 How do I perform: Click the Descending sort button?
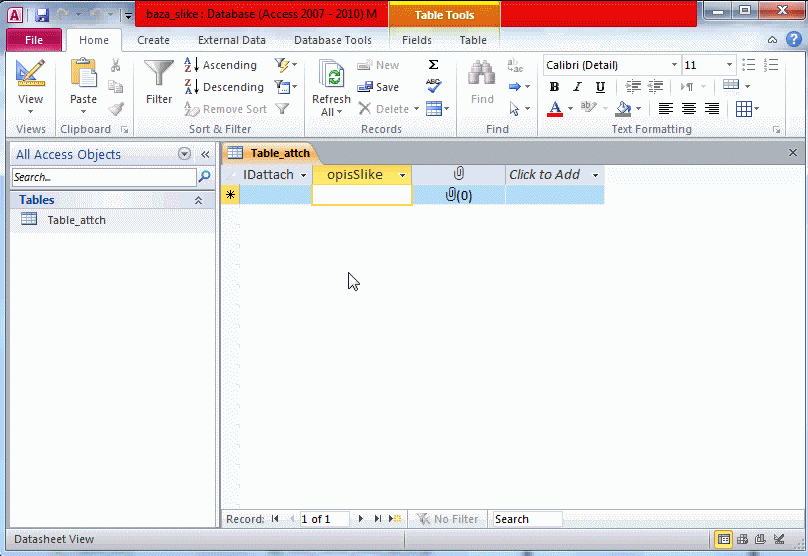224,87
